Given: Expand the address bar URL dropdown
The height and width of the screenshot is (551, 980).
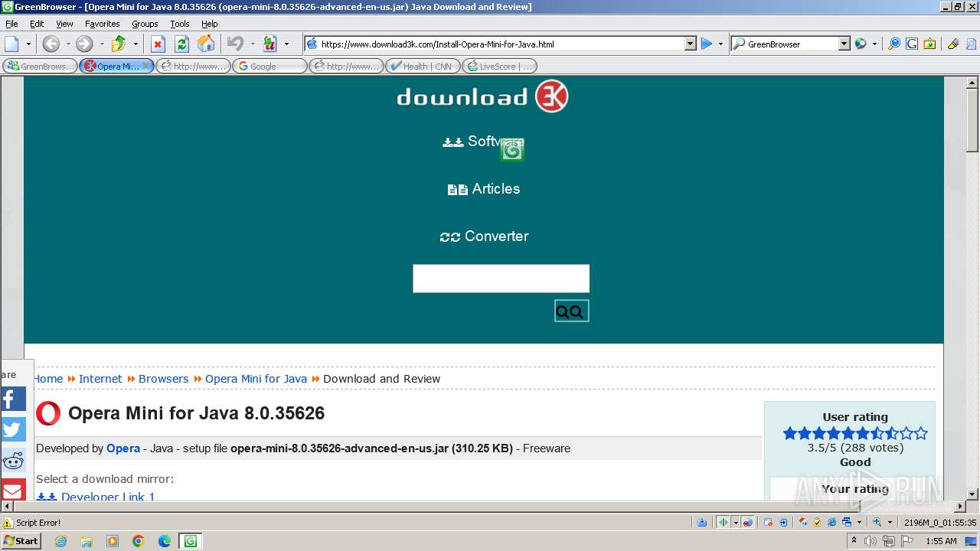Looking at the screenshot, I should click(x=690, y=44).
